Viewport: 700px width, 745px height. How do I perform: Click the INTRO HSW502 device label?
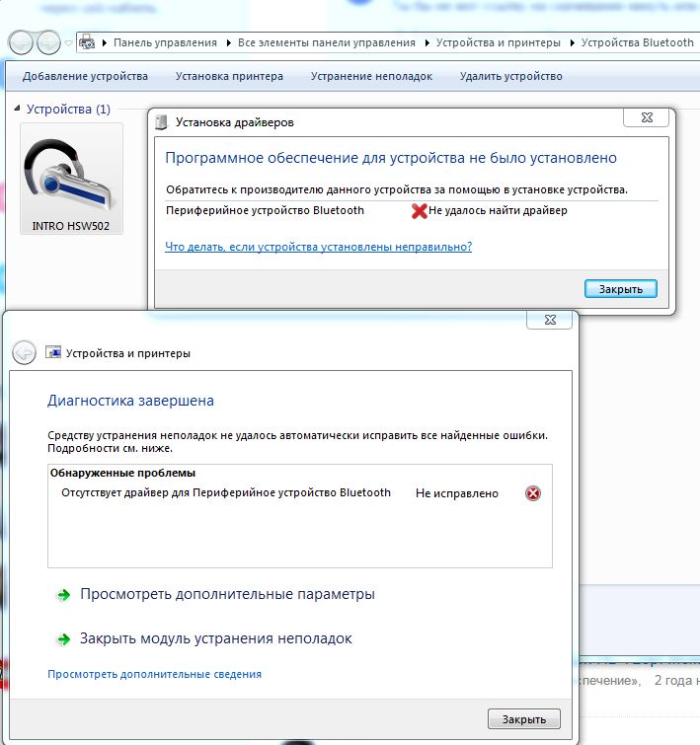71,226
